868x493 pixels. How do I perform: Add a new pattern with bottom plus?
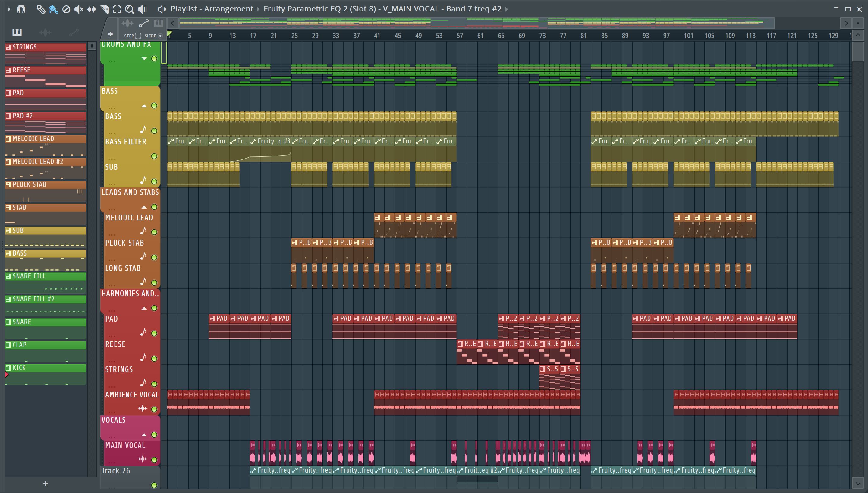click(46, 484)
